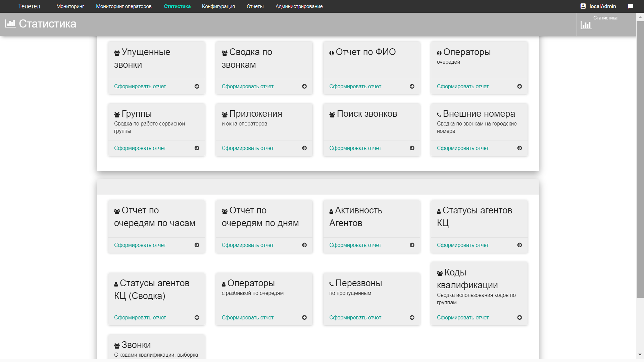Click Сформировать отчет for Упущенные звонки

[140, 86]
